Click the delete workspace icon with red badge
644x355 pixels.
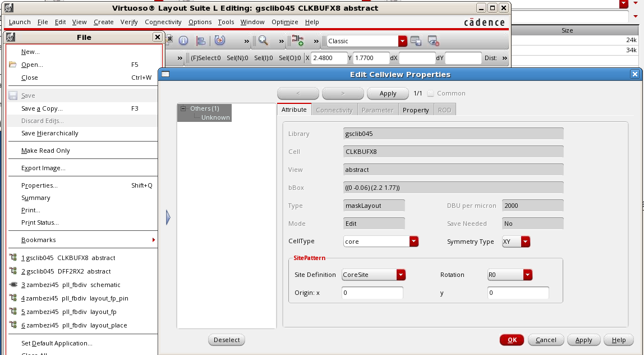[x=433, y=41]
